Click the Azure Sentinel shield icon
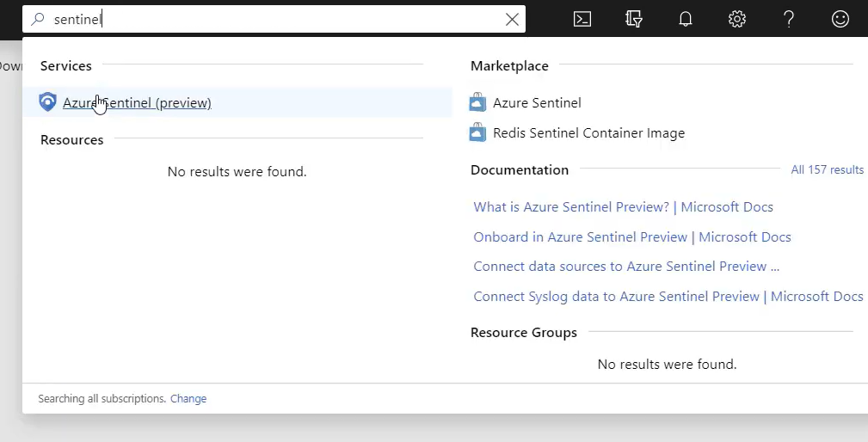 pos(47,101)
